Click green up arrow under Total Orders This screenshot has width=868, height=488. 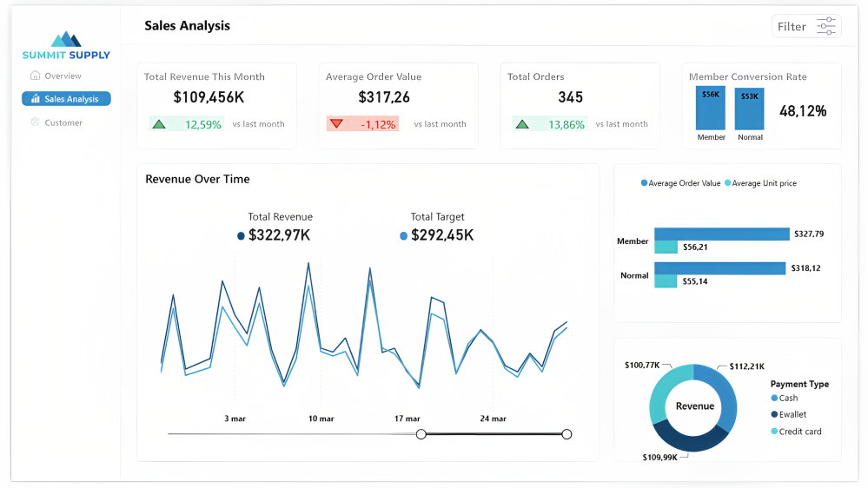[x=522, y=124]
